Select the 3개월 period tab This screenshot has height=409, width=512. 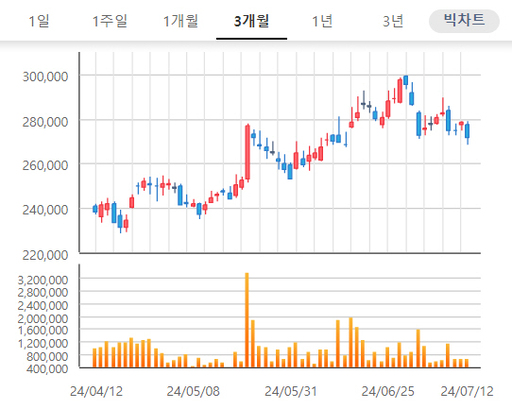click(x=251, y=21)
